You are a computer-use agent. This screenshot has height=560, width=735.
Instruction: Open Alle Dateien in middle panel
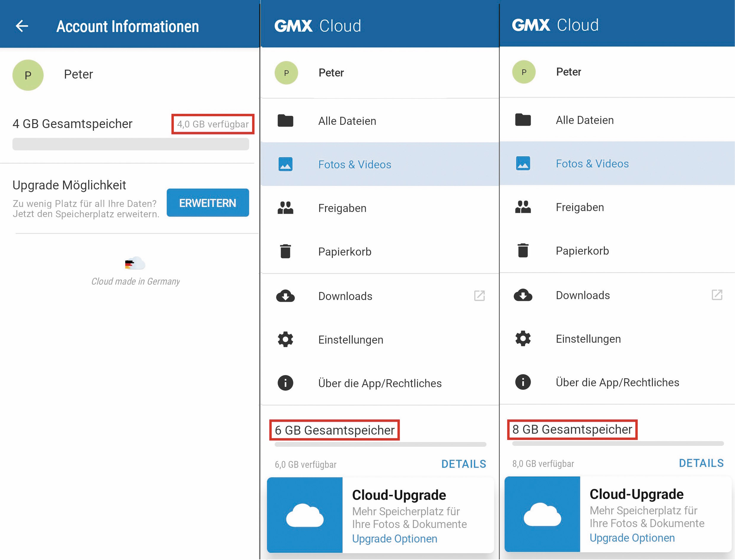coord(347,121)
